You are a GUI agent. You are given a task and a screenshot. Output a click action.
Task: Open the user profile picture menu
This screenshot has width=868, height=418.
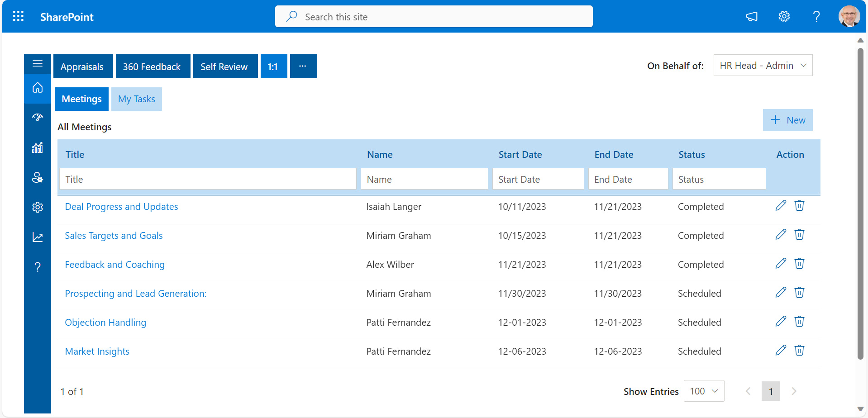click(x=849, y=17)
